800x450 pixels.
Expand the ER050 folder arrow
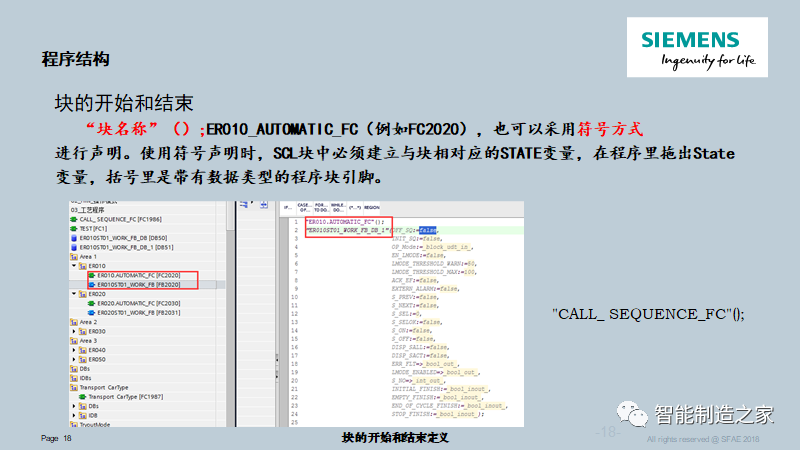[x=74, y=359]
